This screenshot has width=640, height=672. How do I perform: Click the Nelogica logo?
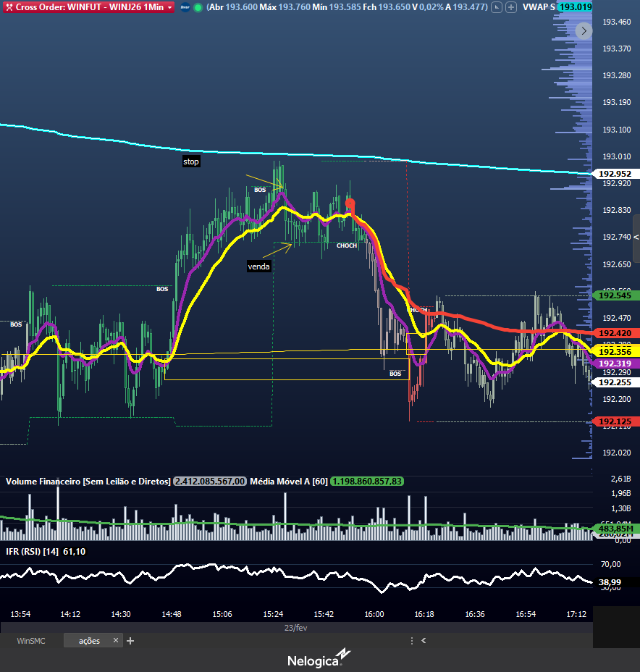tap(319, 659)
